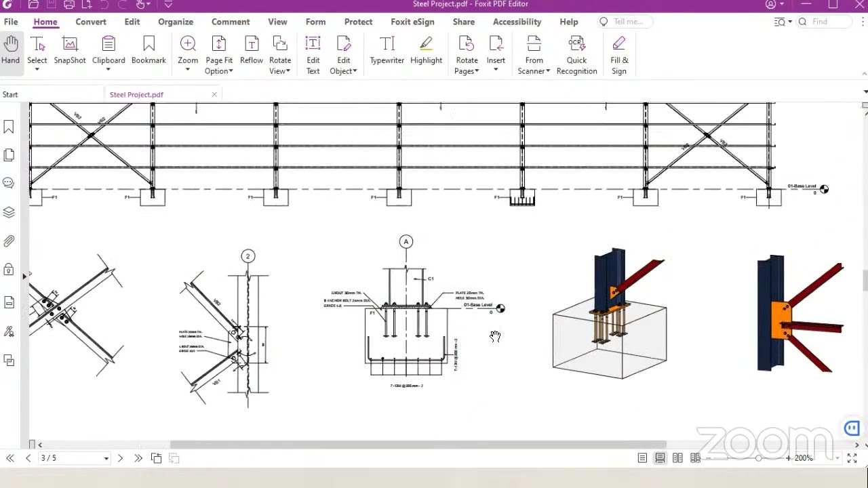Switch to facing pages view mode
This screenshot has height=488, width=868.
point(677,458)
